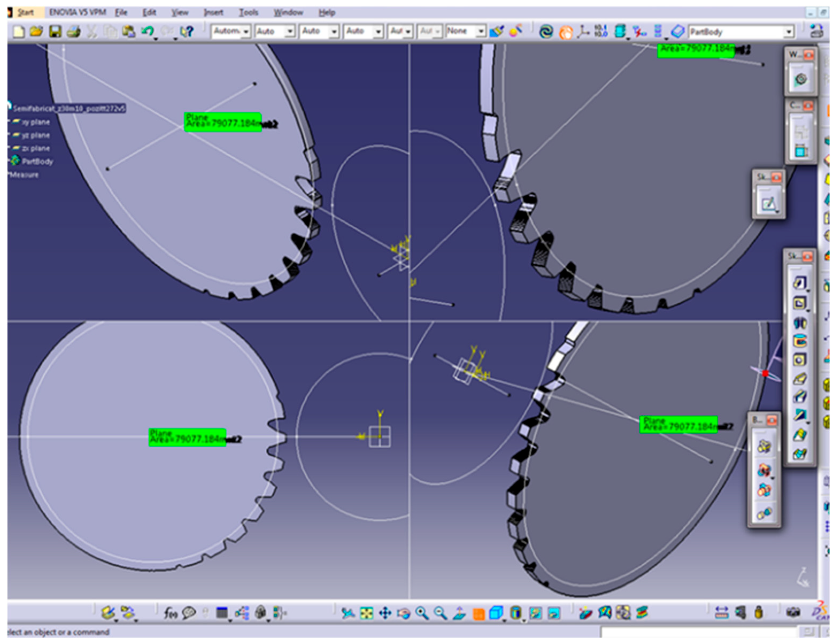Open the Autom. color dropdown
The height and width of the screenshot is (644, 836).
[x=246, y=31]
